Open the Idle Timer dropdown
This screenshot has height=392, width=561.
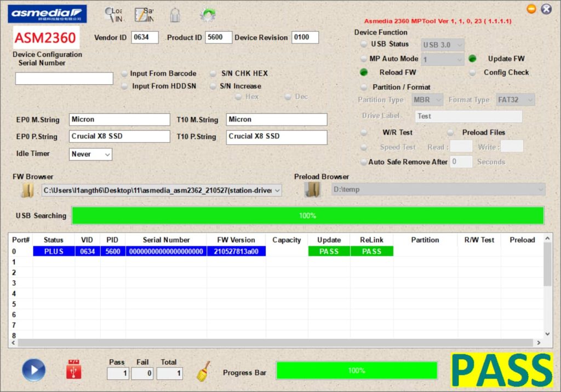(91, 154)
